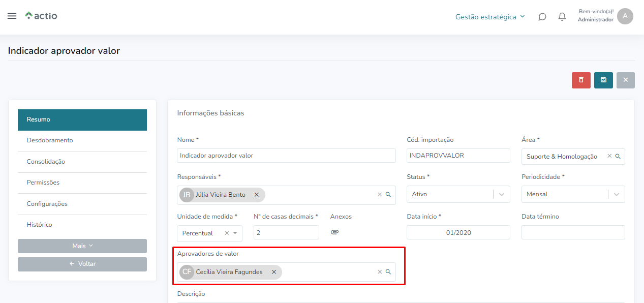Open the hamburger navigation menu

pos(12,16)
